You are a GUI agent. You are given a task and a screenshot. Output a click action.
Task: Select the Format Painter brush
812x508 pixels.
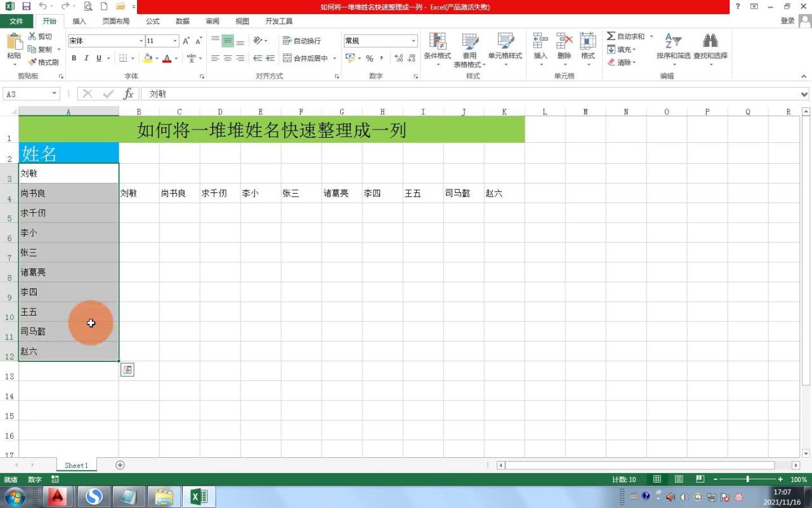click(x=32, y=62)
